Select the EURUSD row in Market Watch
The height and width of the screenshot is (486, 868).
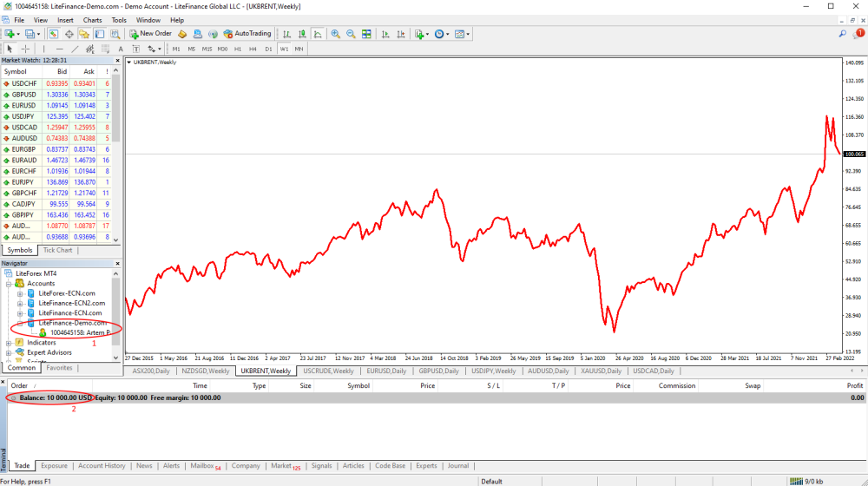[56, 105]
